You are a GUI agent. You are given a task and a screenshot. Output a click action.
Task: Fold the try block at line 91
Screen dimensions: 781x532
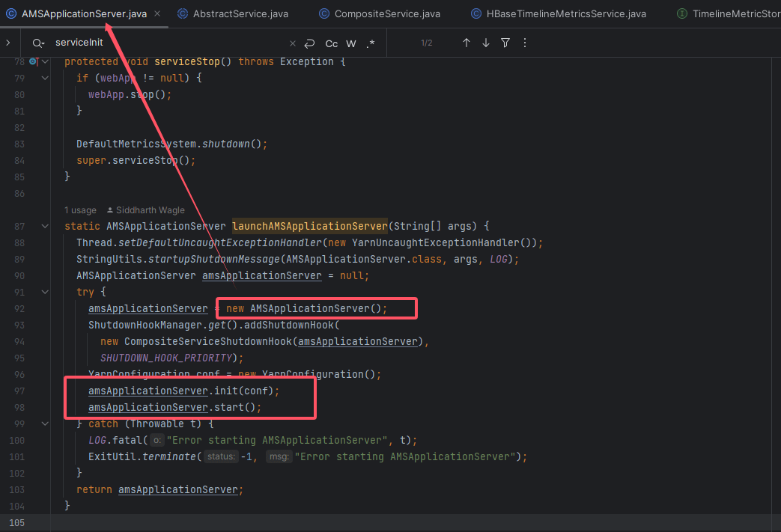coord(45,292)
